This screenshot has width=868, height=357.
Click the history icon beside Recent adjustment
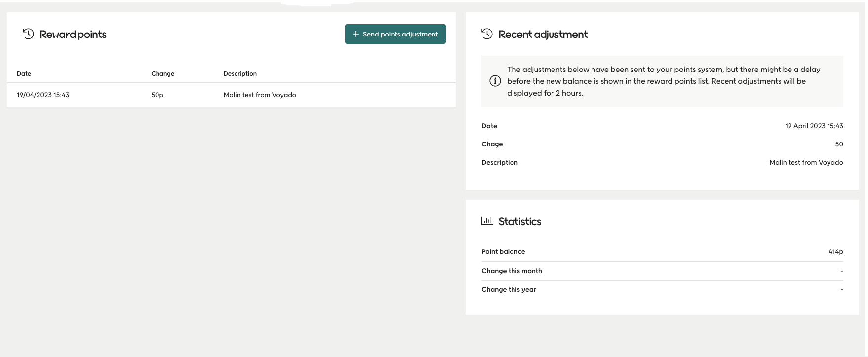(x=487, y=34)
